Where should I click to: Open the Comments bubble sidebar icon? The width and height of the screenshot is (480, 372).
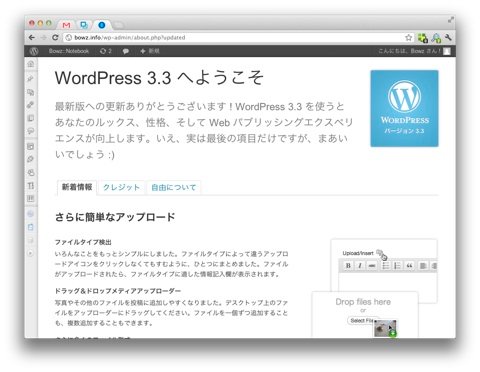click(x=31, y=131)
